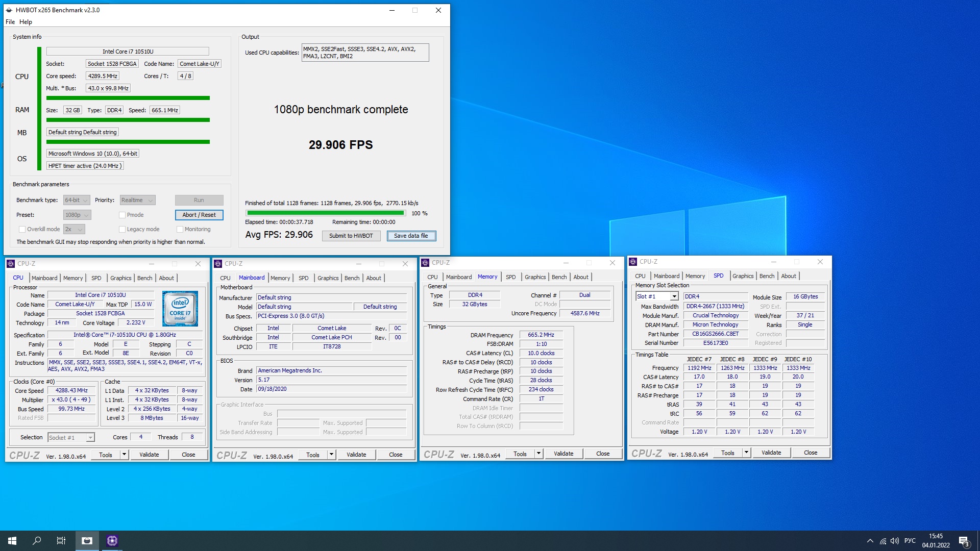This screenshot has height=551, width=980.
Task: Click Save data file button
Action: 411,236
